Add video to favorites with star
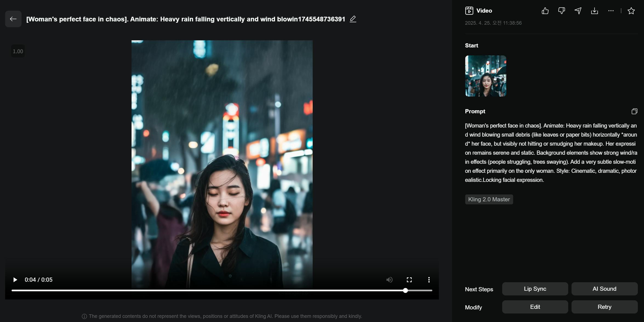Screen dimensions: 644x322 tap(631, 11)
